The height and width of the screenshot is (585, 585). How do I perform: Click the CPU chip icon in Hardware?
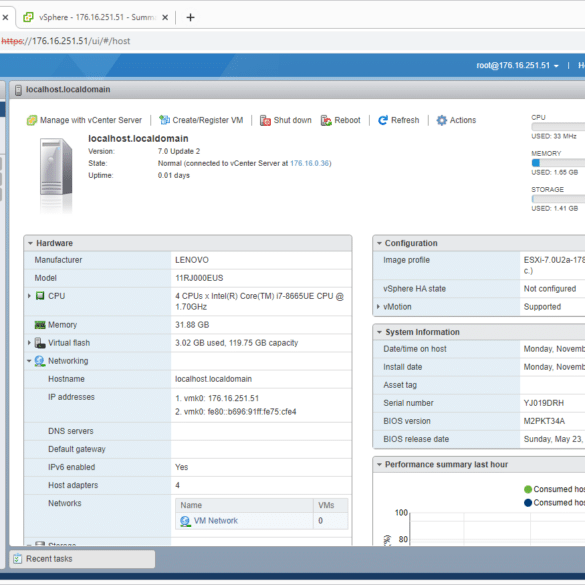40,296
